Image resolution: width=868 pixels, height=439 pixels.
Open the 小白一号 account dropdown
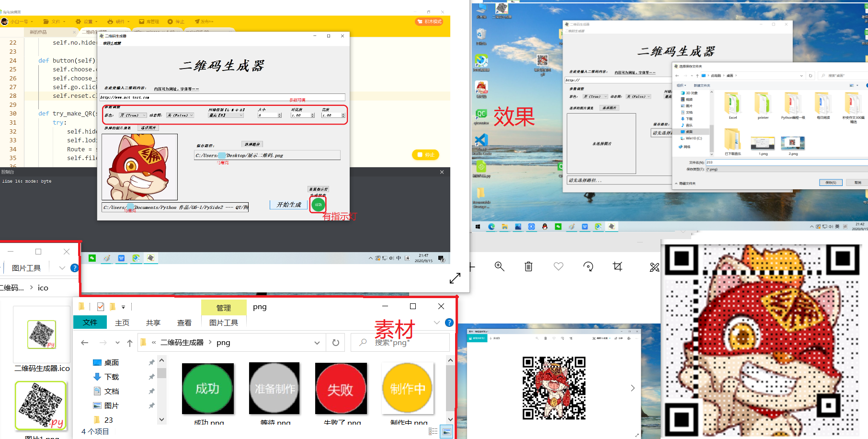[x=18, y=22]
